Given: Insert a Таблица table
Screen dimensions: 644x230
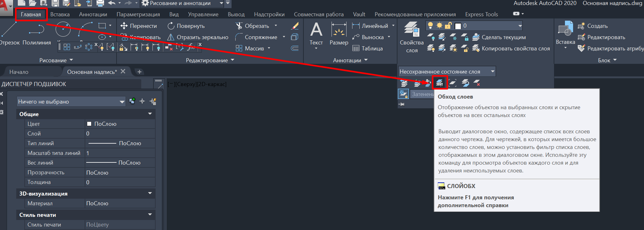Looking at the screenshot, I should pyautogui.click(x=367, y=49).
